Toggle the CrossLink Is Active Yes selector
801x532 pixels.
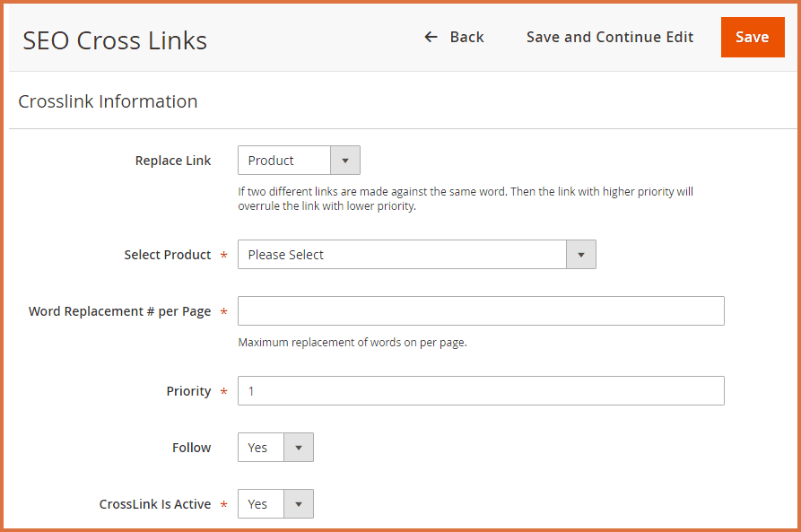[x=261, y=504]
